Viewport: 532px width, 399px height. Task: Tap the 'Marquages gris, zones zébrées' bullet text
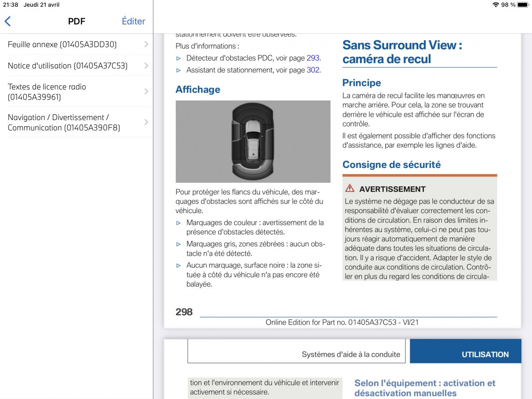click(256, 249)
